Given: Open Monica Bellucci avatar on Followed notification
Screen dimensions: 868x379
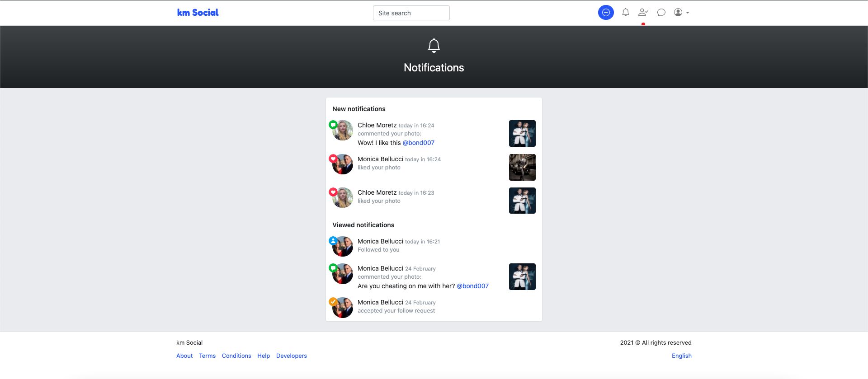Looking at the screenshot, I should (343, 247).
